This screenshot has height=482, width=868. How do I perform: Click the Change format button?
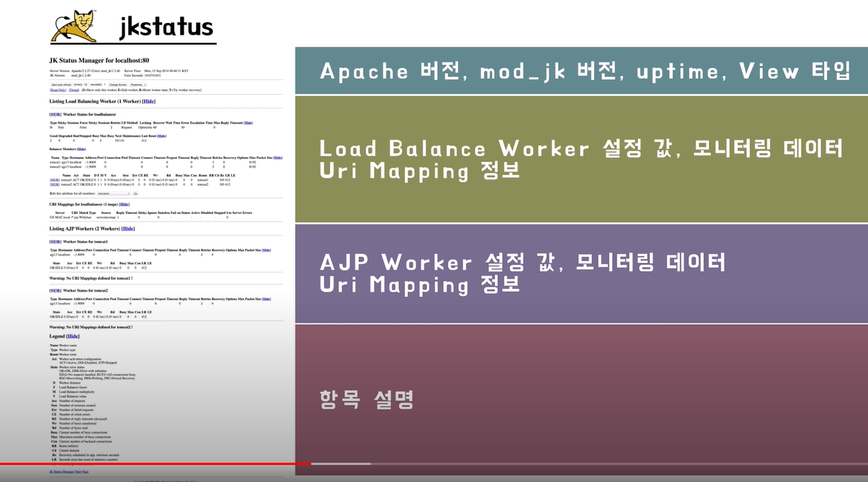pos(118,84)
